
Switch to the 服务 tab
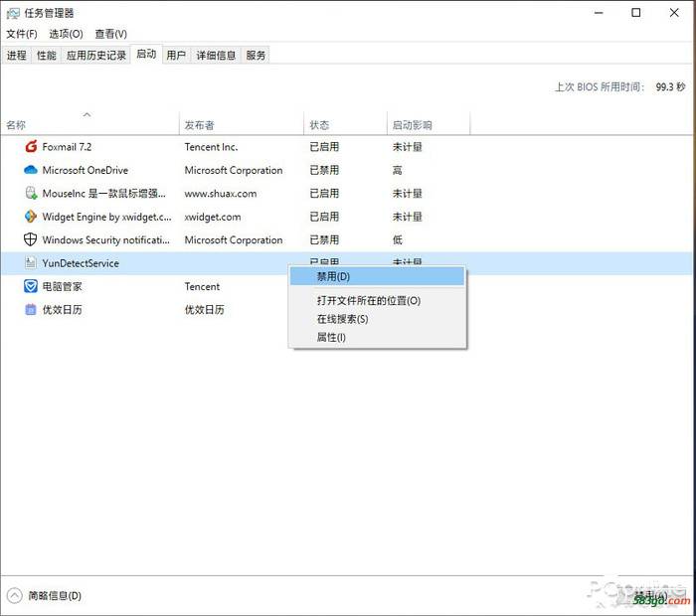tap(256, 55)
